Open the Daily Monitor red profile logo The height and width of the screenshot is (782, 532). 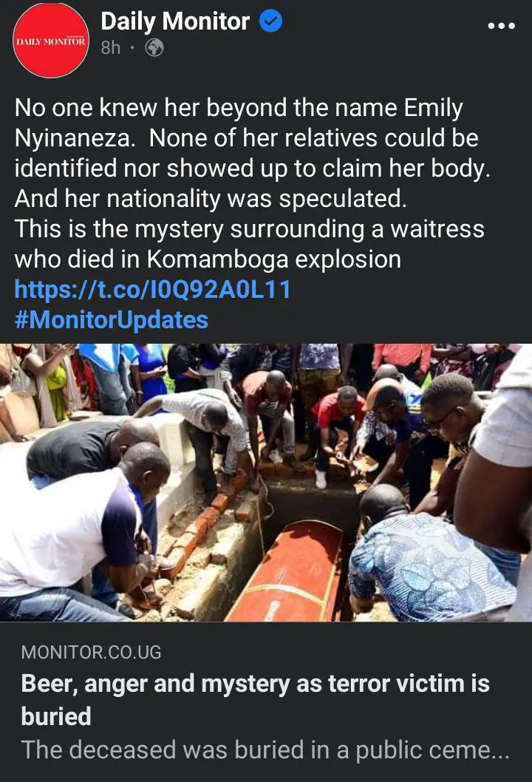click(51, 40)
